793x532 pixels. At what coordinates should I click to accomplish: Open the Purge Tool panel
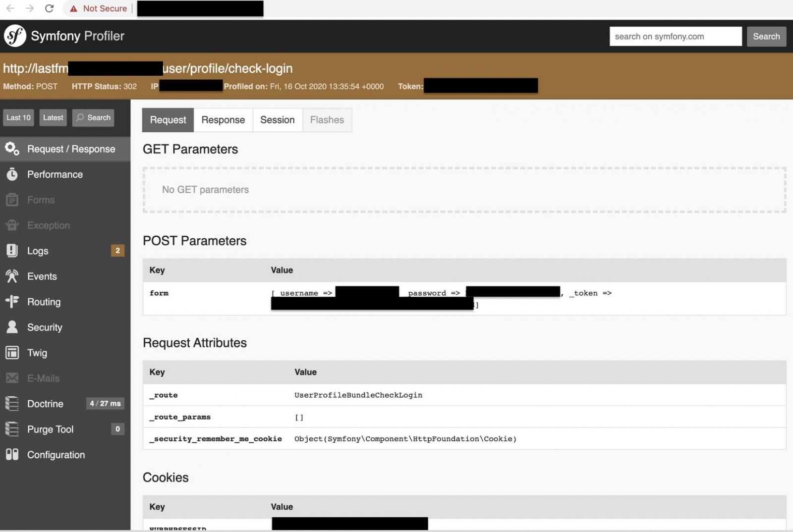pyautogui.click(x=51, y=429)
